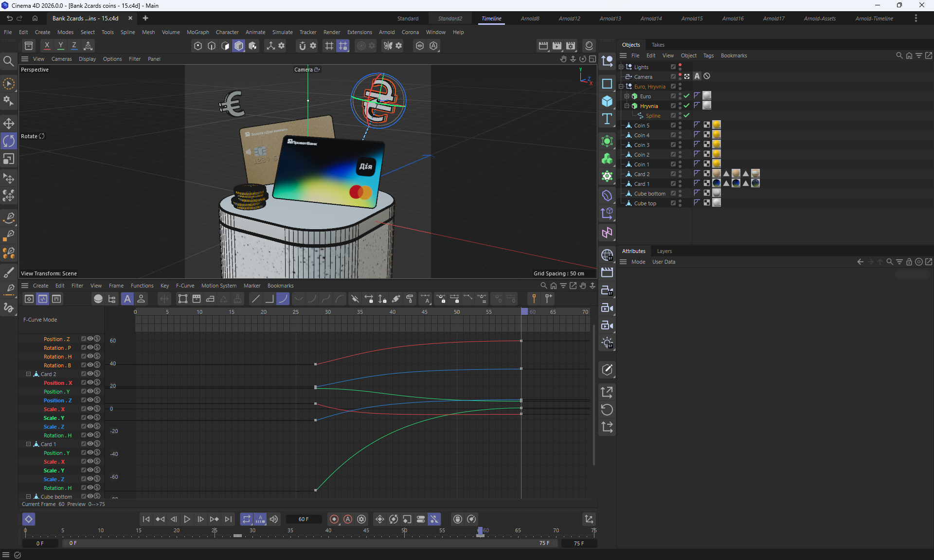Collapse the Card 2 track group

click(x=28, y=374)
